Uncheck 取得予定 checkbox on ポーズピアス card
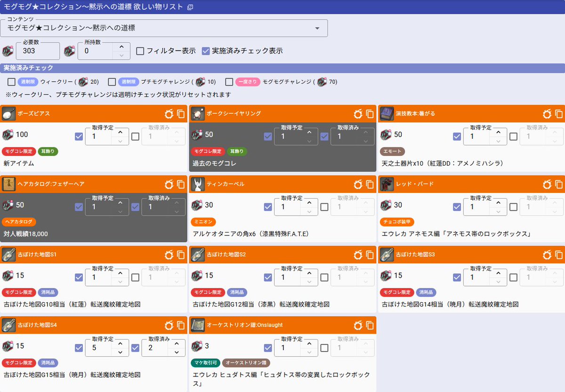Viewport: 565px width, 392px height. pyautogui.click(x=79, y=136)
